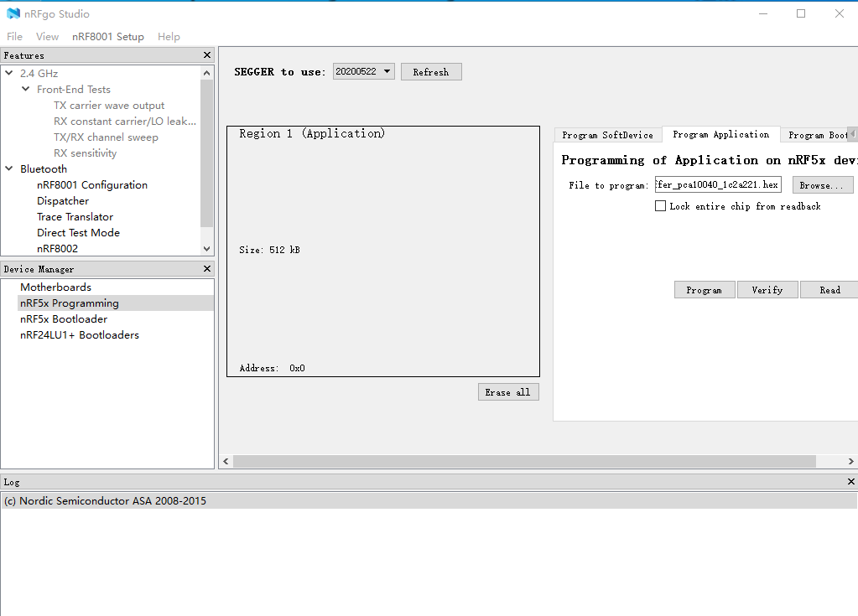This screenshot has width=858, height=616.
Task: Select TX carrier wave output
Action: click(109, 105)
